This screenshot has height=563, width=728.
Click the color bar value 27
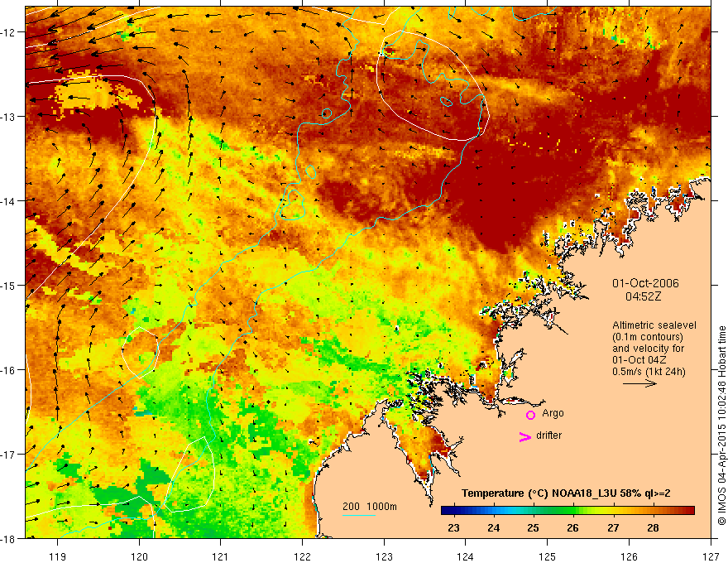[613, 527]
